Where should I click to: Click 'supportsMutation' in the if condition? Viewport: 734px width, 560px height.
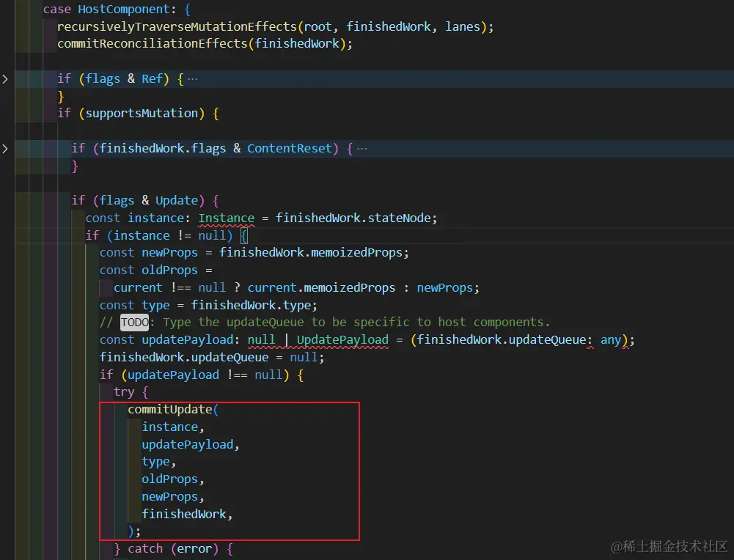click(142, 113)
